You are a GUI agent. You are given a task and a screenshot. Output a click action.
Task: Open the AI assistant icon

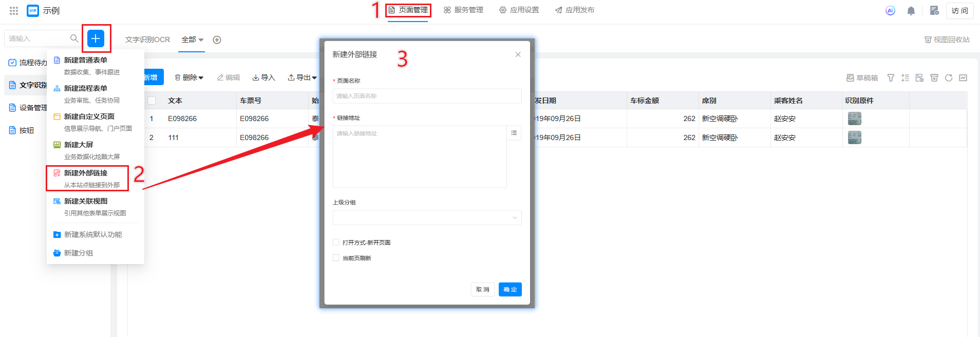(890, 11)
